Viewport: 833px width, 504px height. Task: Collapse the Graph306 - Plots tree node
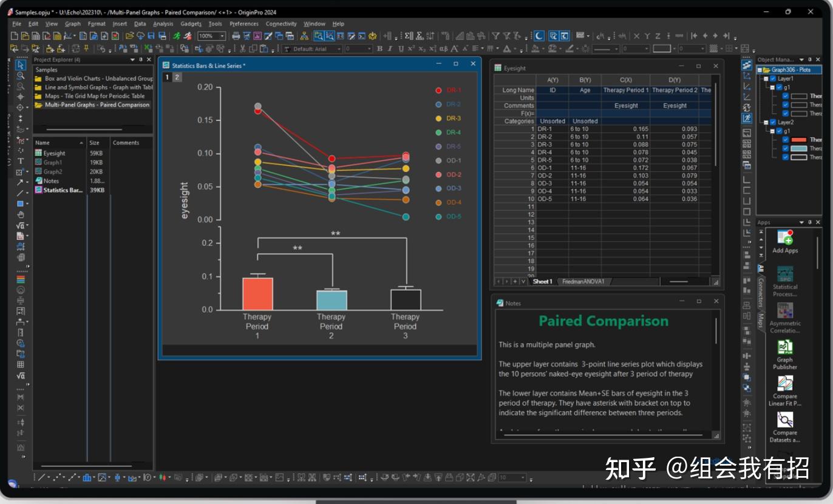point(760,70)
